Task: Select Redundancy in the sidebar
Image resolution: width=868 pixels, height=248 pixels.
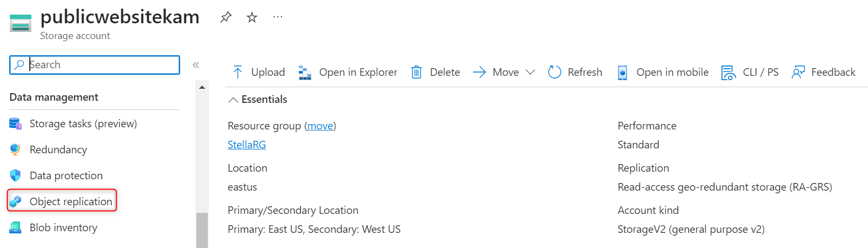Action: (x=58, y=149)
